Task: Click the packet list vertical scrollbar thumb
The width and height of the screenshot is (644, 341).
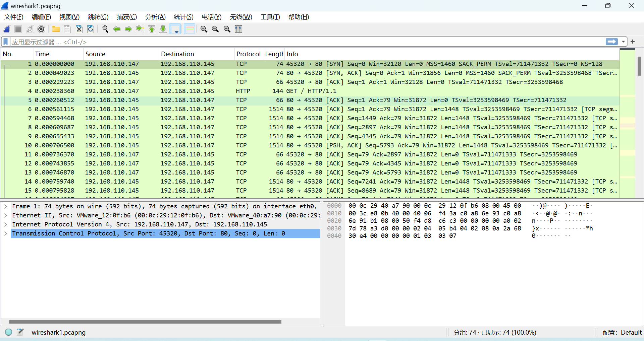Action: coord(639,66)
